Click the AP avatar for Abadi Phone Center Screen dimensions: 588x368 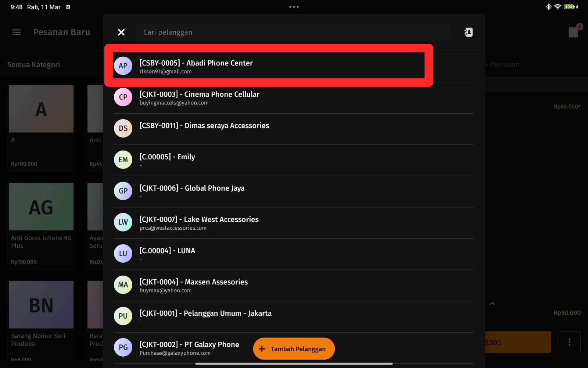pyautogui.click(x=123, y=66)
